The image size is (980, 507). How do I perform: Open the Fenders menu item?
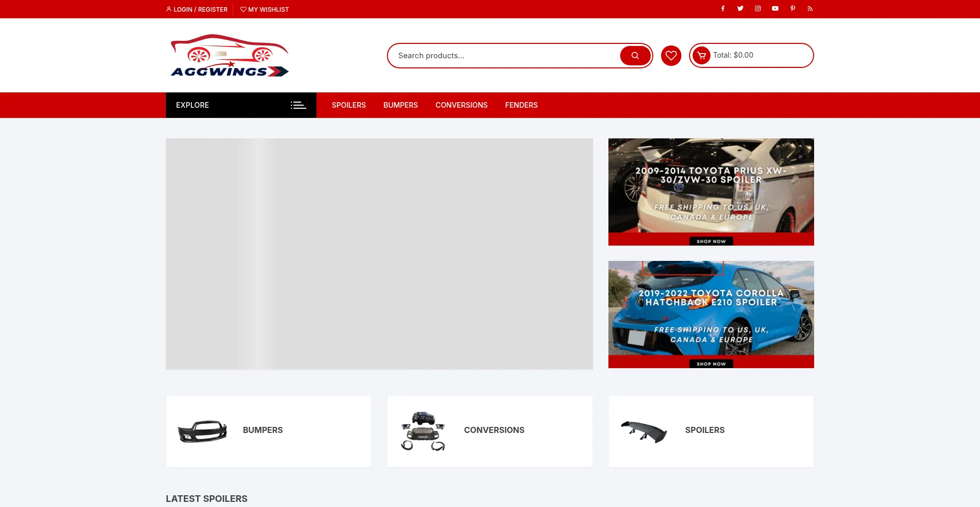(521, 105)
